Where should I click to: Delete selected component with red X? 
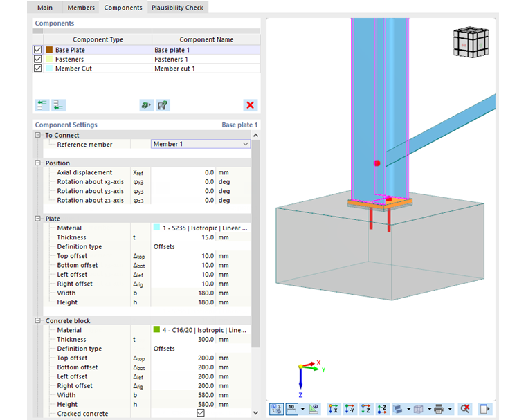[251, 105]
